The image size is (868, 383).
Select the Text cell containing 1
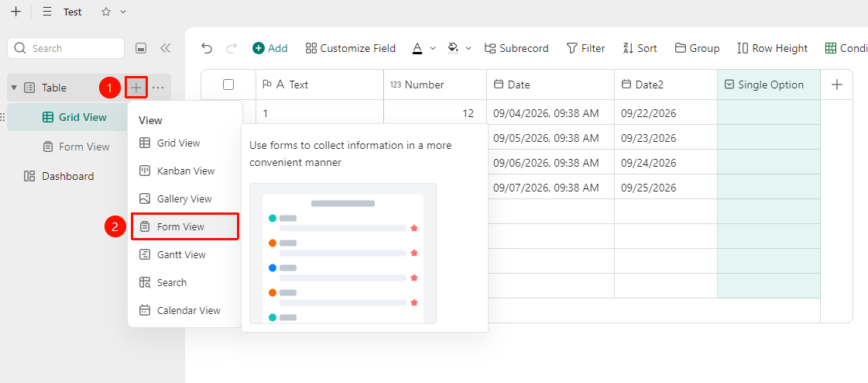coord(320,113)
